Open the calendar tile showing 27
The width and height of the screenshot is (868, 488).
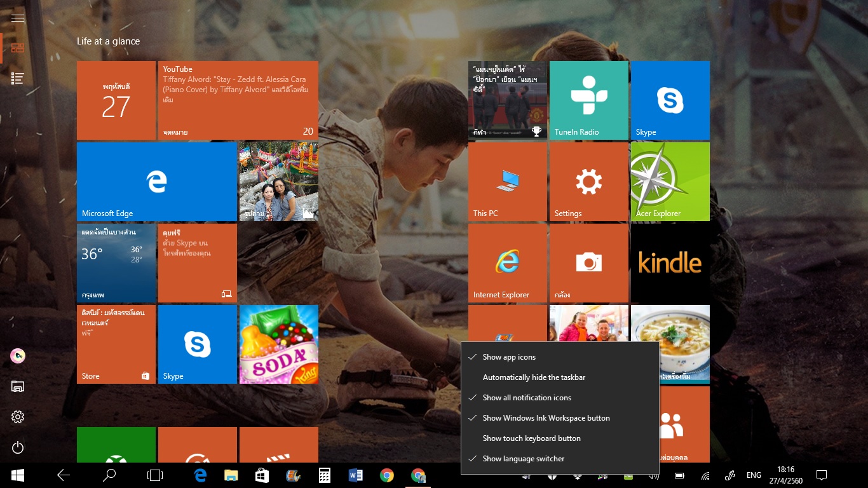[116, 100]
